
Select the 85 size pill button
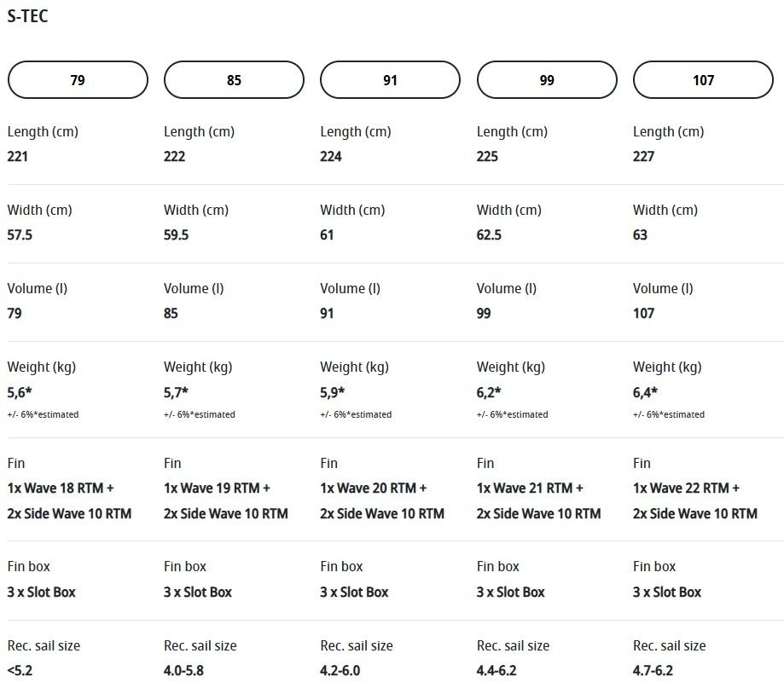(234, 80)
